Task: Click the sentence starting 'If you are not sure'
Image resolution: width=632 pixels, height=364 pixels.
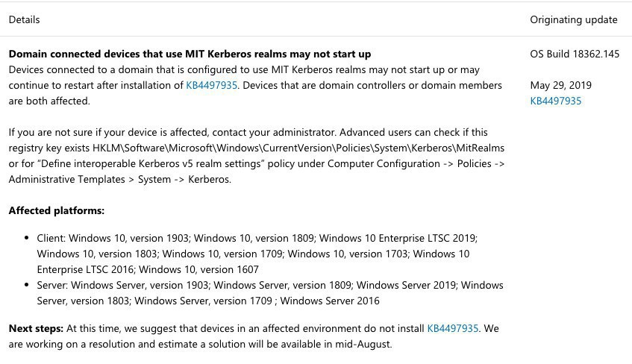Action: (x=149, y=132)
